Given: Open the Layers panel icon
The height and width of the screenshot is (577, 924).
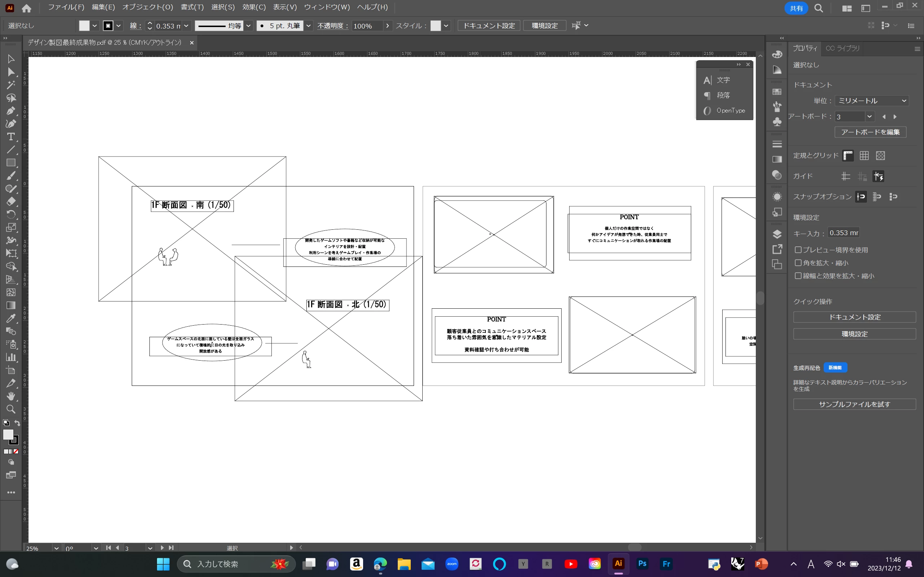Looking at the screenshot, I should 777,234.
